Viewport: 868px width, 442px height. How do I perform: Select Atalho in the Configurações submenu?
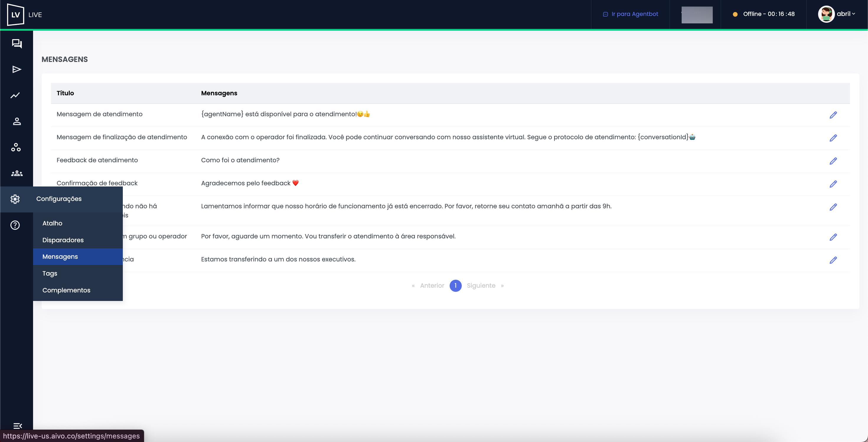click(52, 223)
